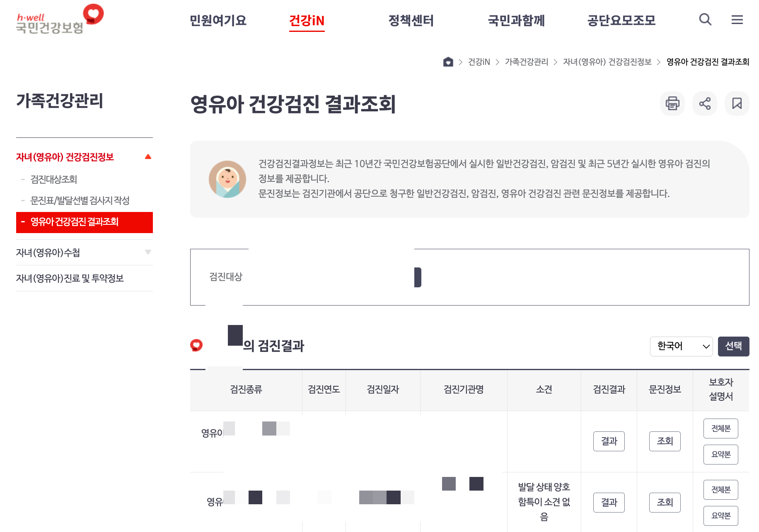View 결과 for the first exam row
Image resolution: width=759 pixels, height=532 pixels.
coord(609,441)
